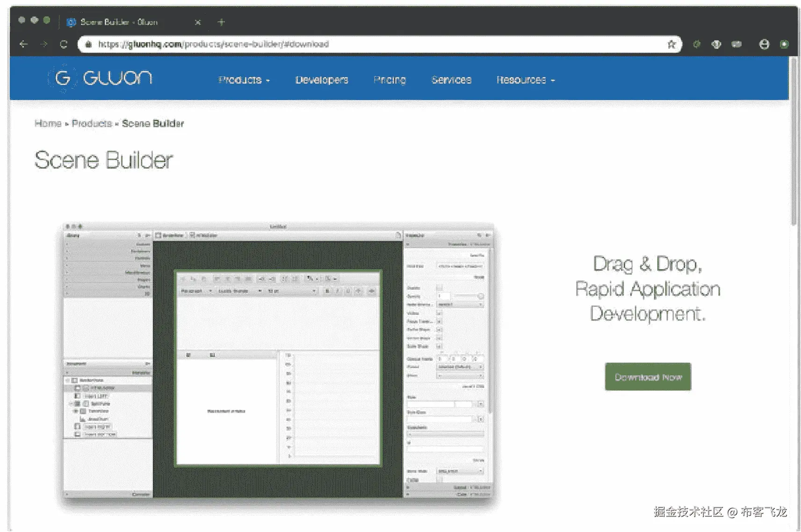
Task: Close the Scene Builder - Gluon tab
Action: tap(198, 22)
